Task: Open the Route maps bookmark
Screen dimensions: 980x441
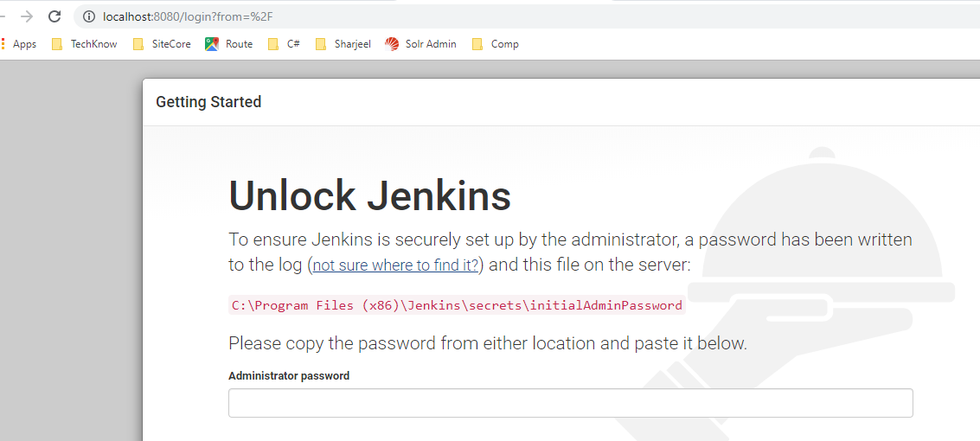Action: point(228,44)
